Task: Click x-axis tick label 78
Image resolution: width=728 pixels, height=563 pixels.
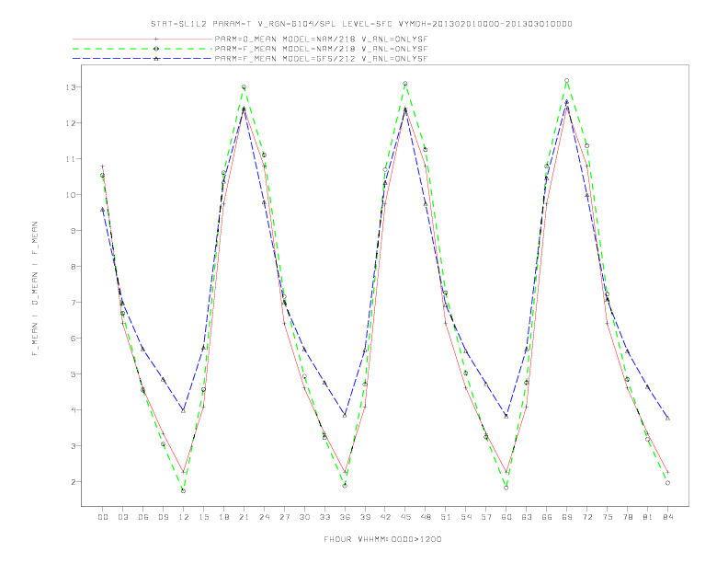Action: [627, 517]
